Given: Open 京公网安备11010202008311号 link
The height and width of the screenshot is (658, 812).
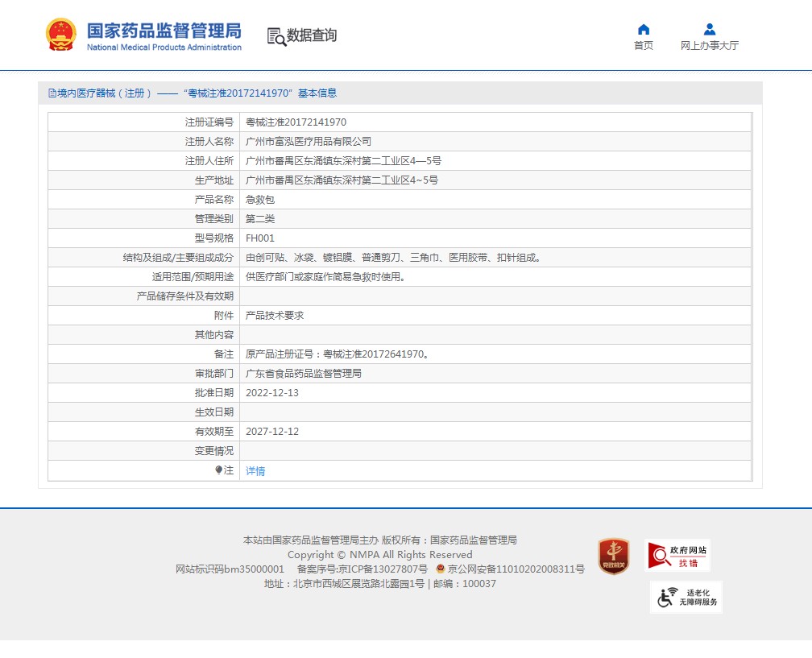Looking at the screenshot, I should coord(516,569).
